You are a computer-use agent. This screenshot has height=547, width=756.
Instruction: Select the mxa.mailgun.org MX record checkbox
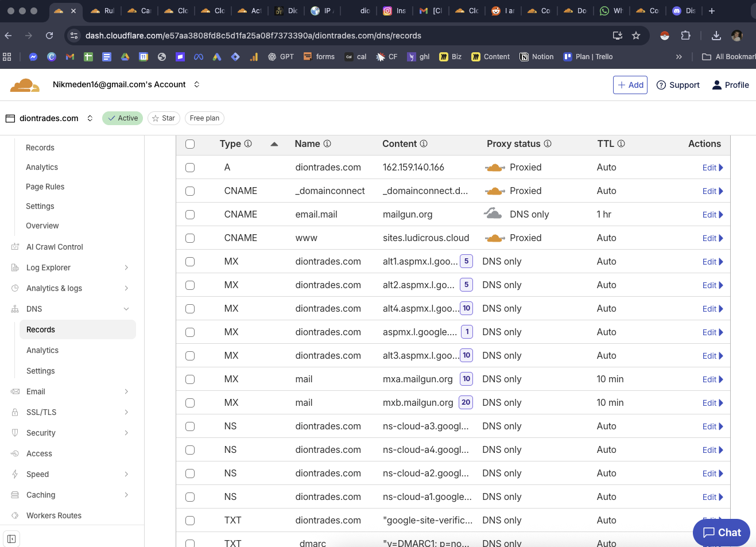[x=190, y=379]
